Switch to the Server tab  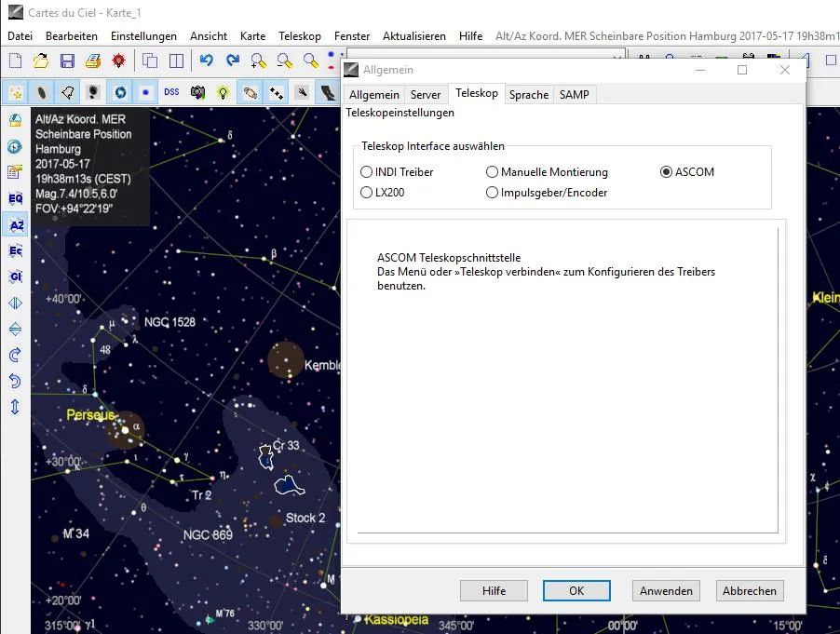pyautogui.click(x=426, y=94)
